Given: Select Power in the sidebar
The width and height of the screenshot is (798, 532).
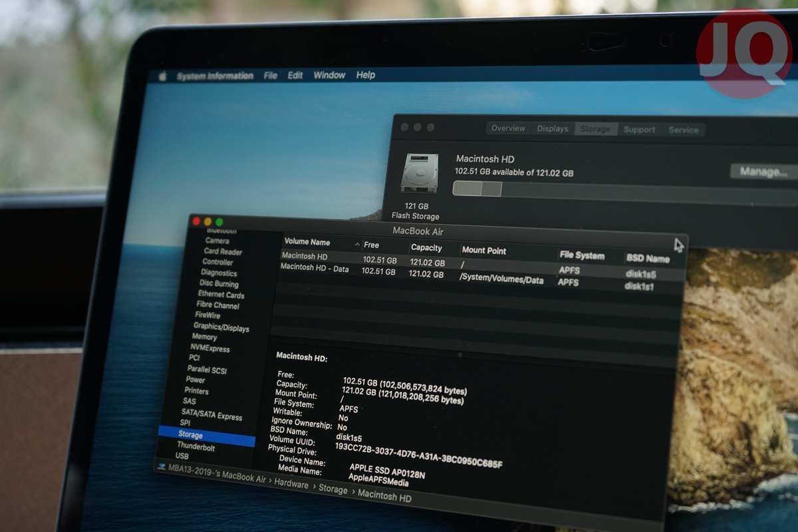Looking at the screenshot, I should [x=195, y=380].
